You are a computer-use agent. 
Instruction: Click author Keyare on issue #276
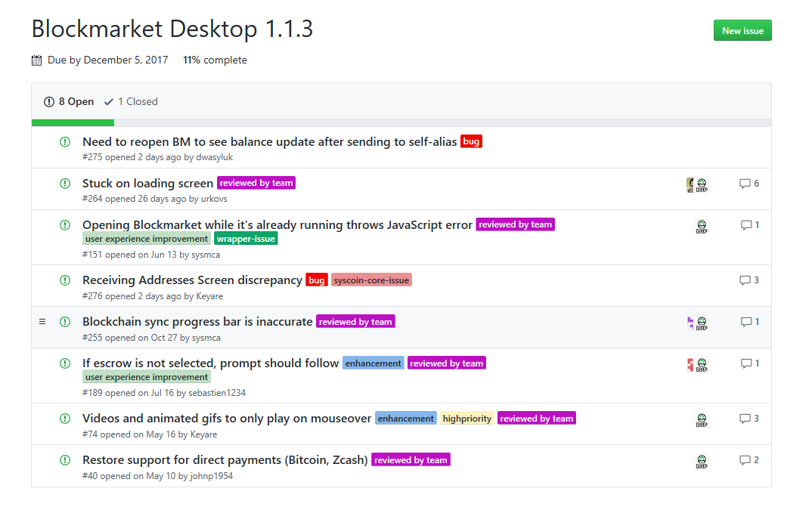209,296
